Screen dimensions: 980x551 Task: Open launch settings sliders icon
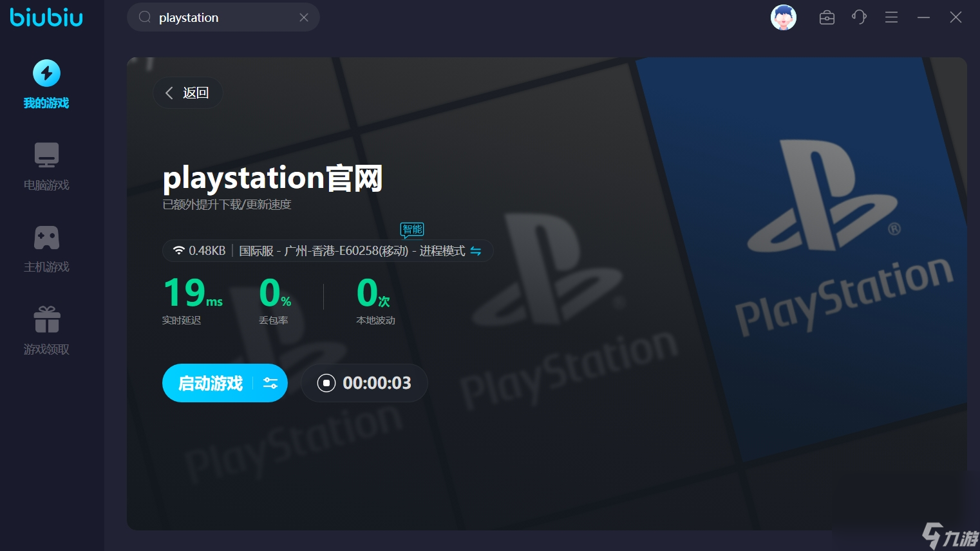[270, 383]
